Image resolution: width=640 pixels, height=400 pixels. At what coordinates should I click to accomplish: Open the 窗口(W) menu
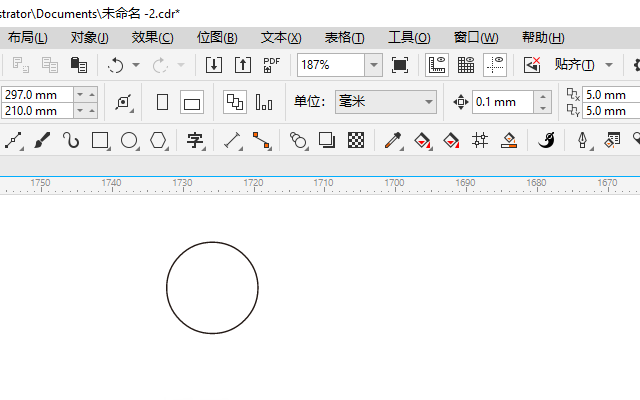tap(476, 38)
